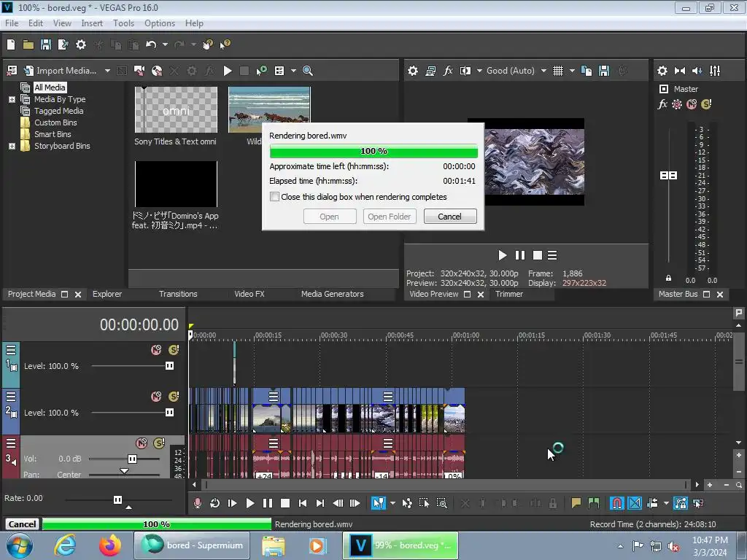Image resolution: width=747 pixels, height=560 pixels.
Task: Open Master Bus FX icon
Action: [x=662, y=104]
